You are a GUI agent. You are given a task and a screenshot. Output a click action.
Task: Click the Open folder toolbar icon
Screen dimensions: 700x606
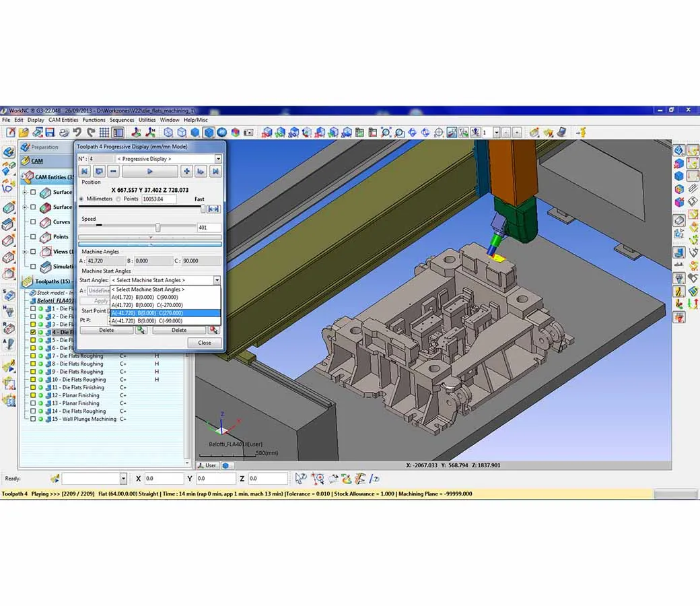(x=24, y=132)
